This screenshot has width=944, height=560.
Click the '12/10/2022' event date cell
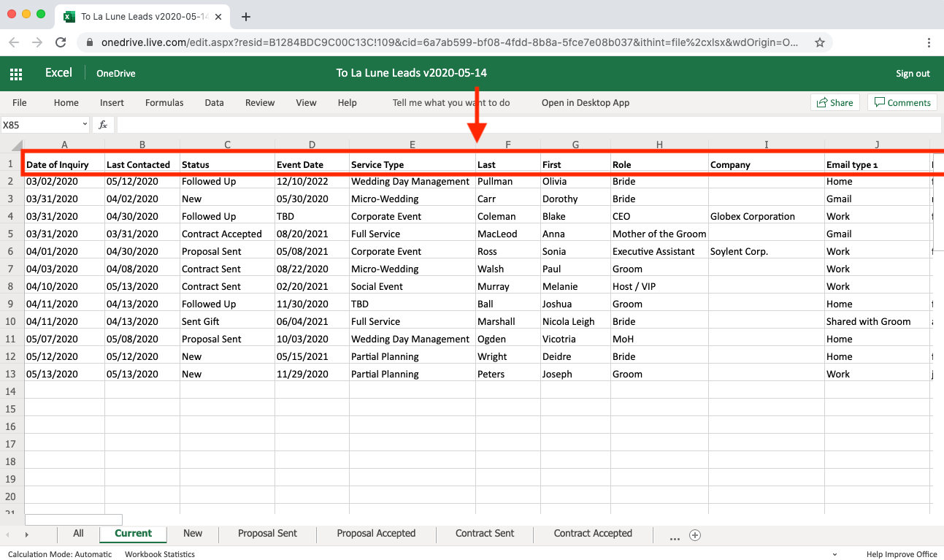click(312, 181)
